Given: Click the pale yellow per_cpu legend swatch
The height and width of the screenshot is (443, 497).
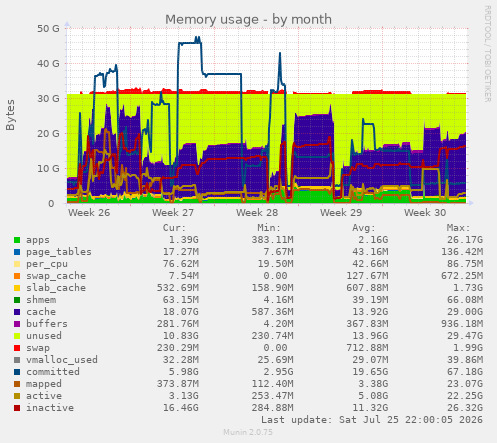Looking at the screenshot, I should point(17,264).
